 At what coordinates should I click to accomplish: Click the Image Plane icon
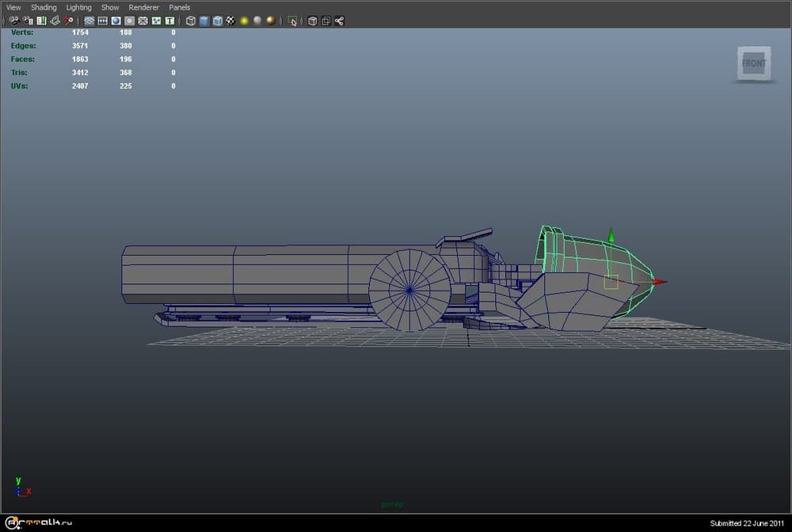tap(55, 21)
